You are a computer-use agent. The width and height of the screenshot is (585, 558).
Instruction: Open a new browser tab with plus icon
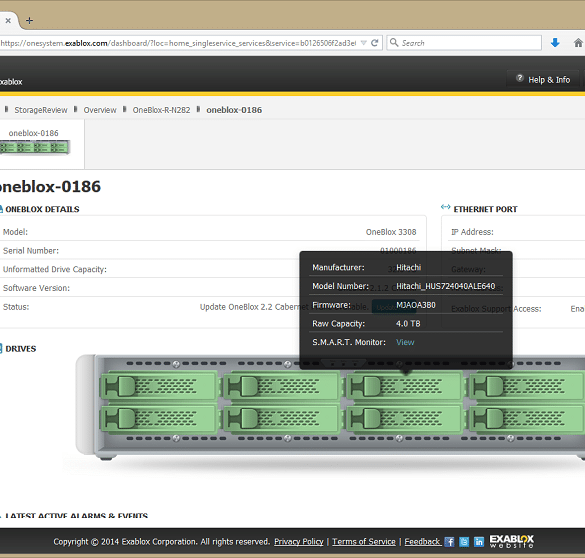[x=29, y=21]
